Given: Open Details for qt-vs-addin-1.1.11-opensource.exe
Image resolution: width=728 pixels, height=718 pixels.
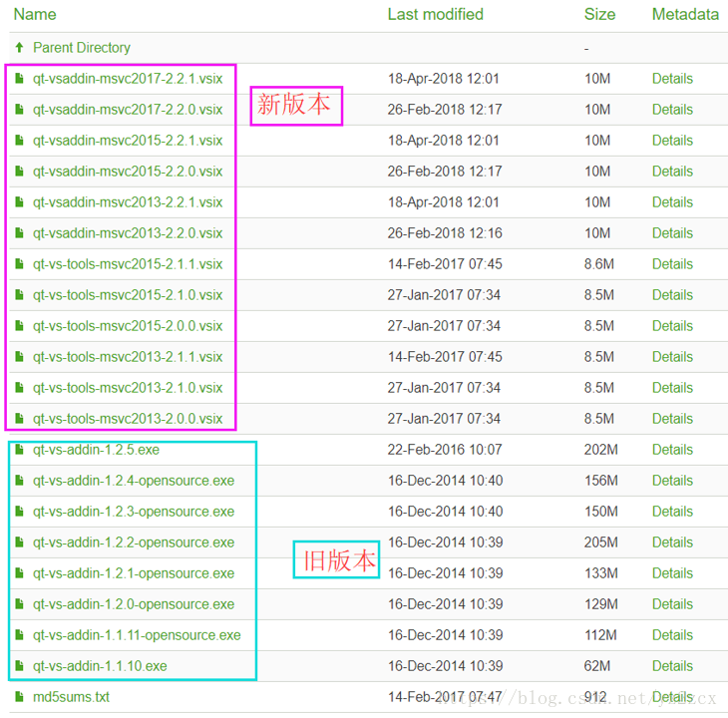Looking at the screenshot, I should [x=672, y=635].
